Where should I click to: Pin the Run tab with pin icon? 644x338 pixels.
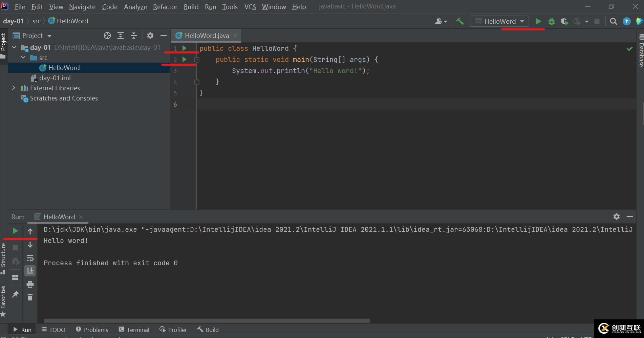pos(15,294)
